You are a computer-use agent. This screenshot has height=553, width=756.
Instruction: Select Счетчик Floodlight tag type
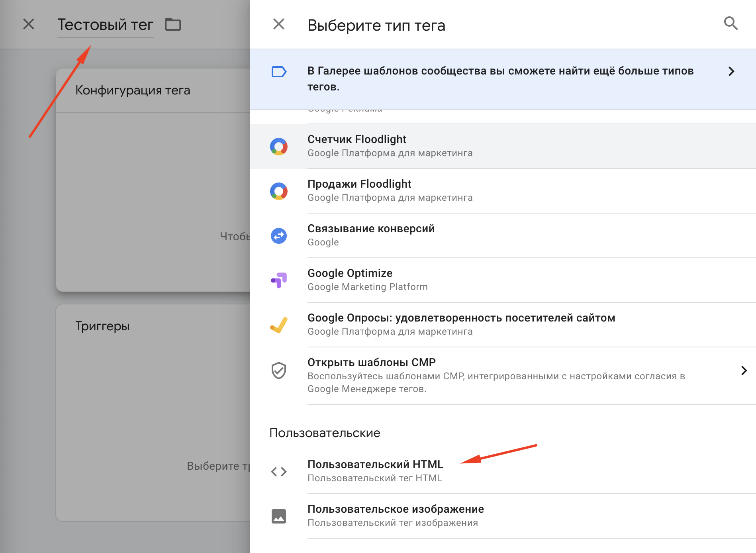click(503, 146)
